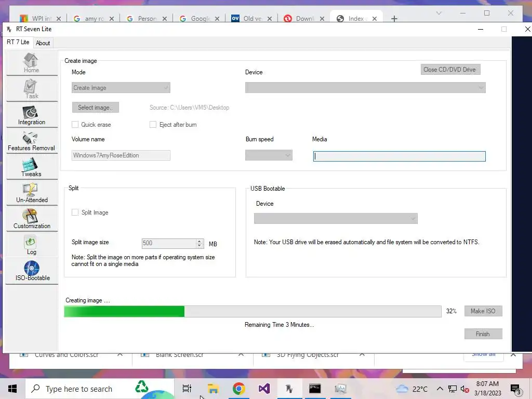
Task: Open Chrome tab list chevron
Action: tap(438, 13)
